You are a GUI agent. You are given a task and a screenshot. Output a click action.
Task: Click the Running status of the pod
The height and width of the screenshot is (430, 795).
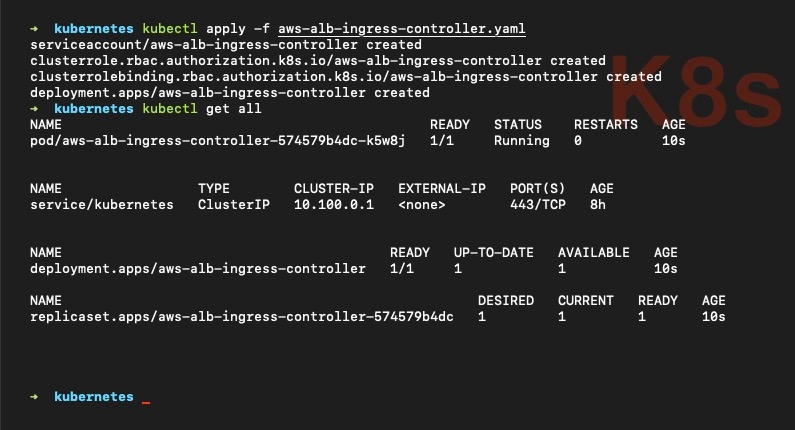coord(521,141)
